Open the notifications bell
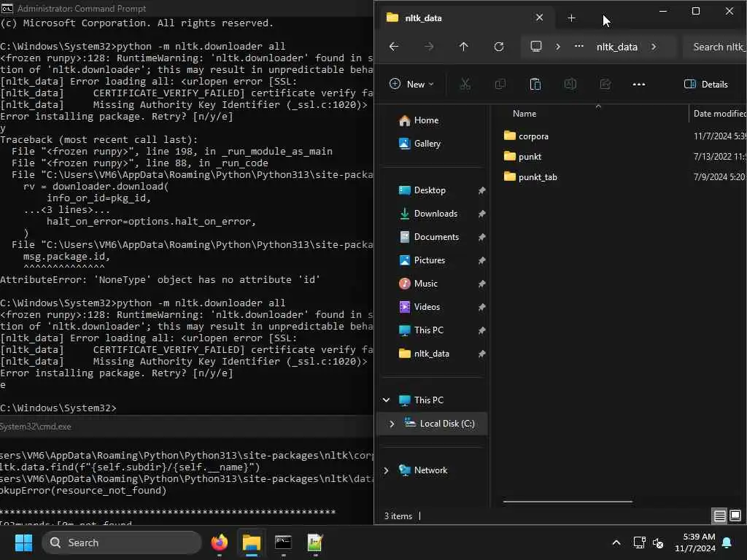 (727, 542)
